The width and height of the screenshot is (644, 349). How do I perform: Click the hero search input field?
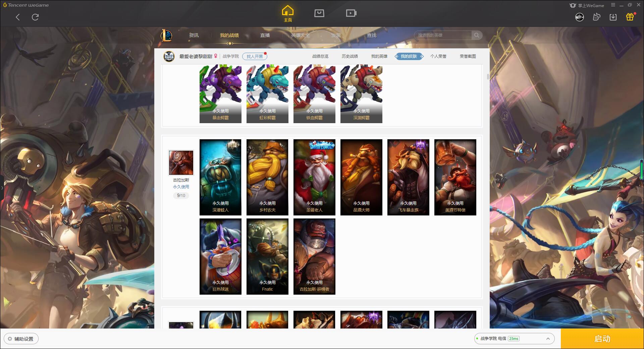pyautogui.click(x=443, y=35)
